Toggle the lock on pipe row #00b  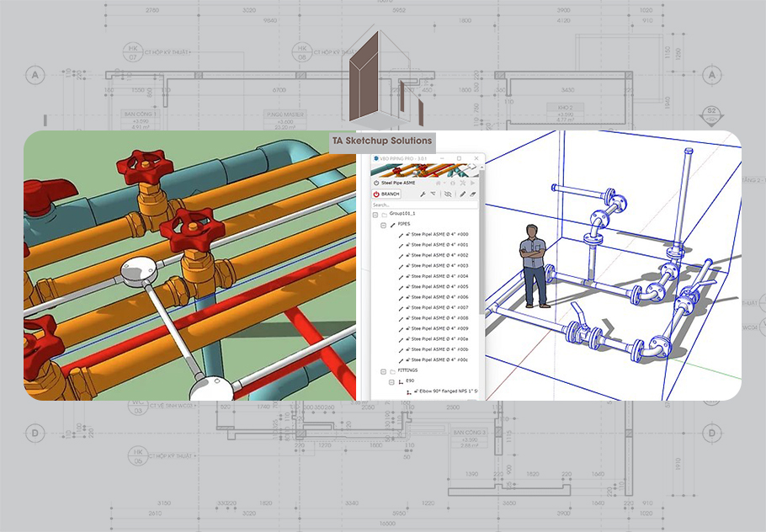coord(408,349)
